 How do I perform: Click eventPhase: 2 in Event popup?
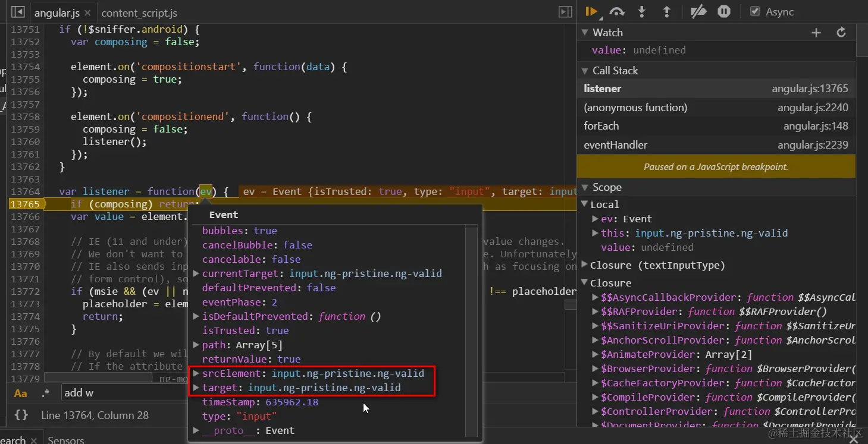[240, 302]
